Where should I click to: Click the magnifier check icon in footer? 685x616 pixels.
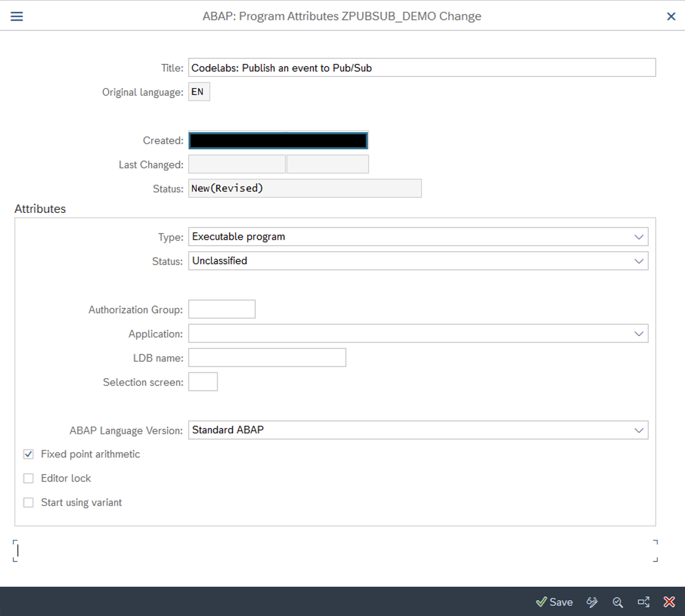tap(617, 602)
